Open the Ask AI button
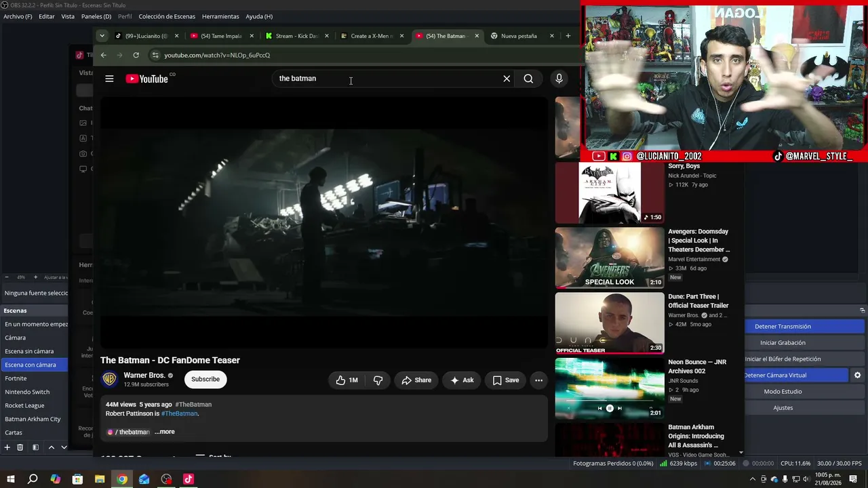The height and width of the screenshot is (488, 868). tap(462, 380)
